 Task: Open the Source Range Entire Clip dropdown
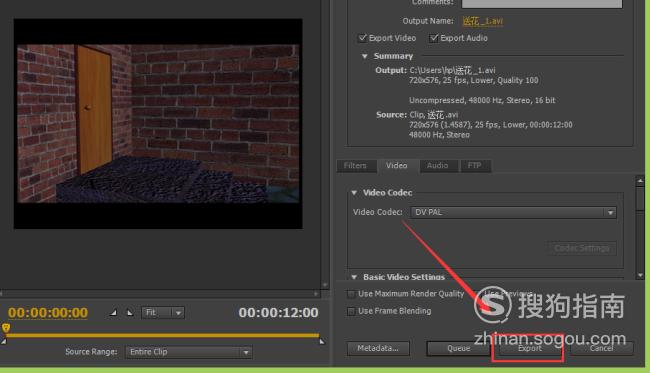pyautogui.click(x=189, y=352)
